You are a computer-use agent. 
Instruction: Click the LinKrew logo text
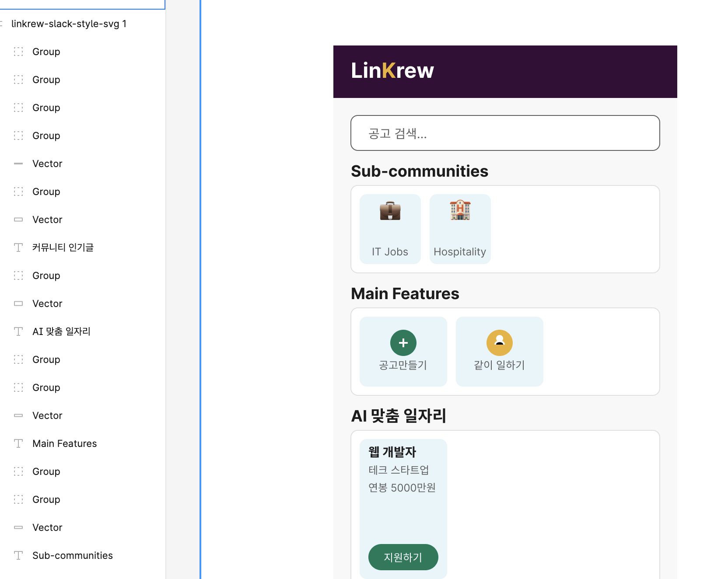pos(392,71)
